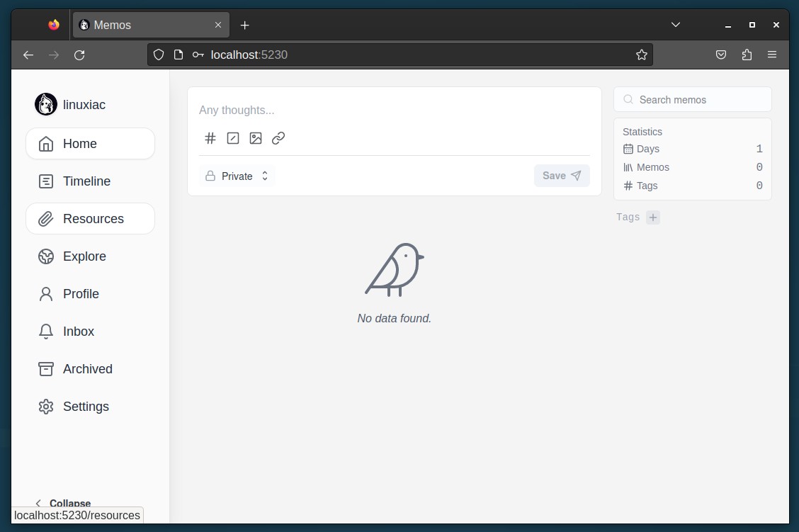Click the Profile person icon

pyautogui.click(x=46, y=294)
